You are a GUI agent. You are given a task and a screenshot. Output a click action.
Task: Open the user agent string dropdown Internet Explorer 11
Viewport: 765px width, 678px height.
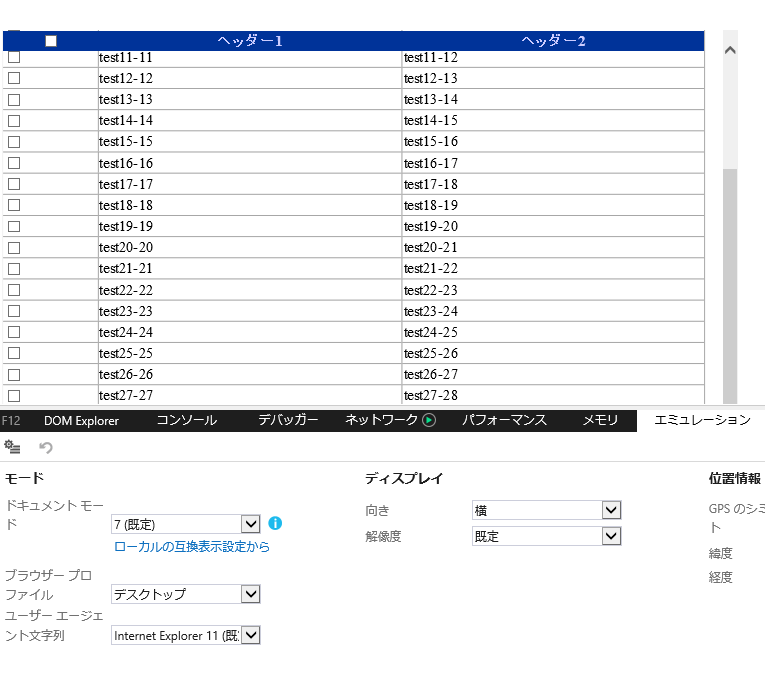click(x=185, y=635)
